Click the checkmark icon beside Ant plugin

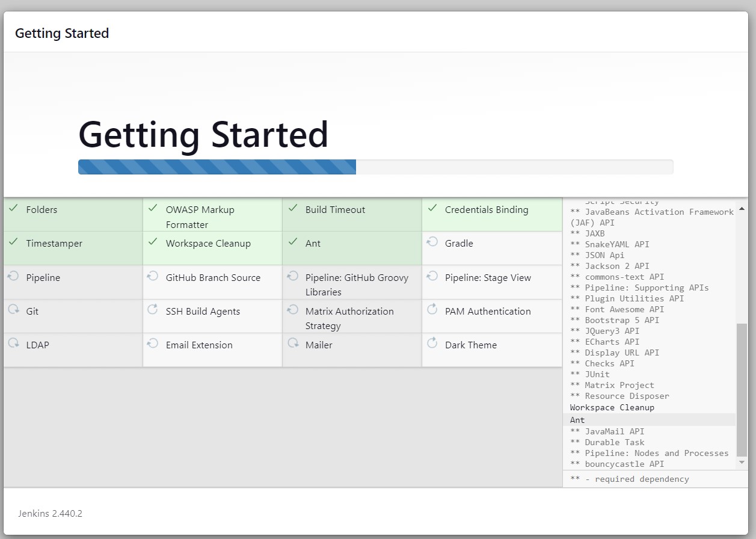tap(292, 242)
